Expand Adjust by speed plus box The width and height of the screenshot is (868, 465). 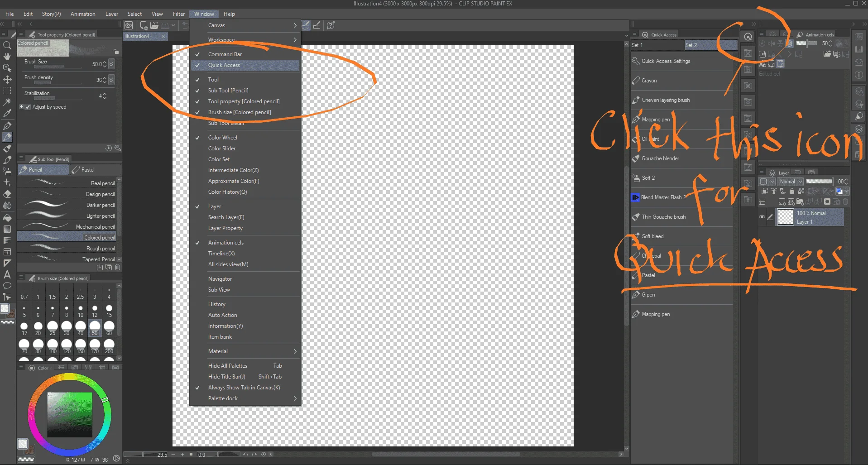[x=21, y=107]
